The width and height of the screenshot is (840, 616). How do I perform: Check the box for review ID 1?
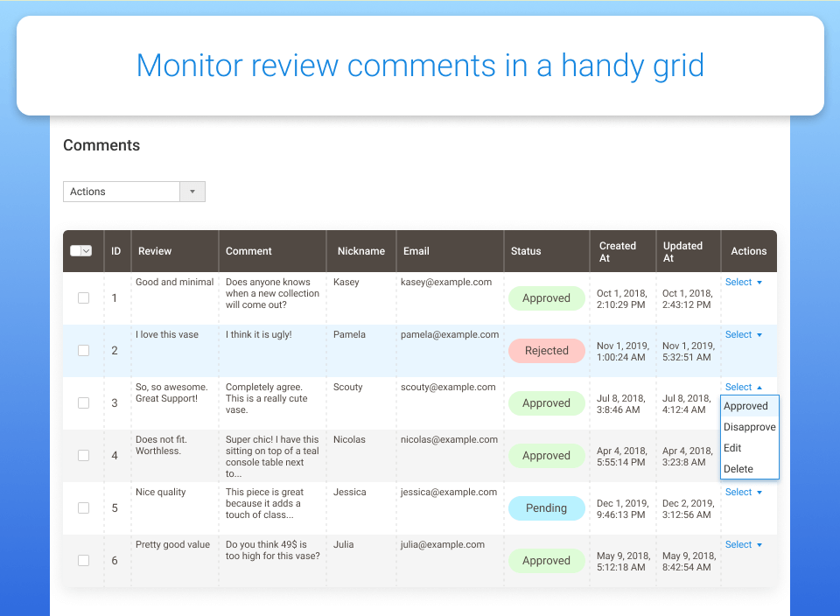(x=84, y=298)
